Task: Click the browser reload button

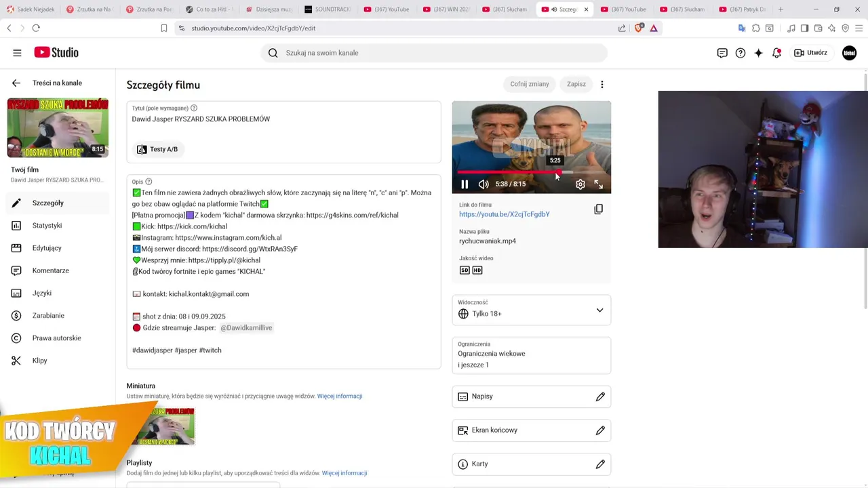Action: click(36, 28)
